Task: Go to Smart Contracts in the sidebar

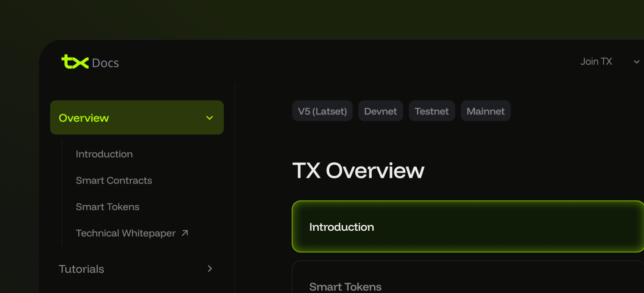Action: 114,181
